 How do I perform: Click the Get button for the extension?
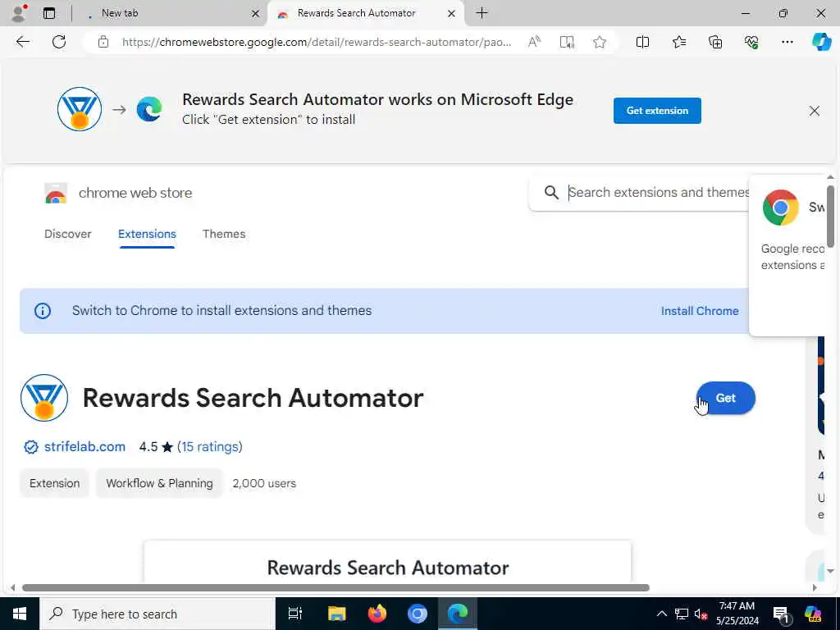click(x=725, y=398)
